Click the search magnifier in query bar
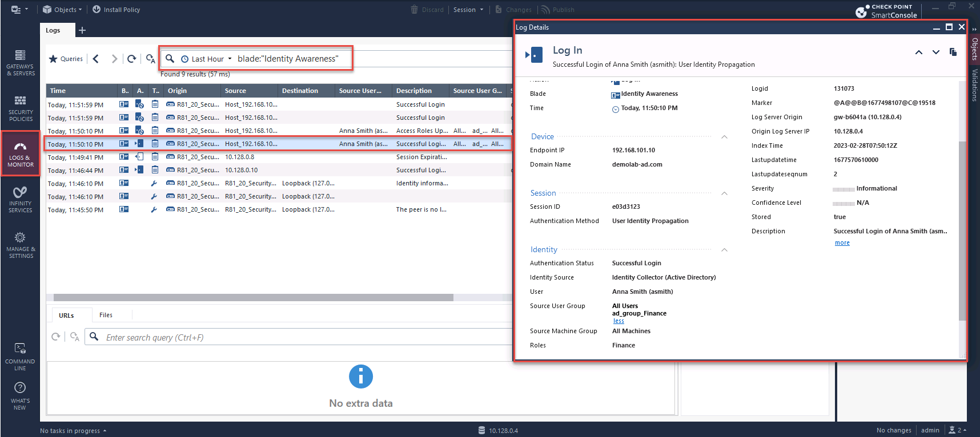The image size is (980, 437). click(170, 58)
